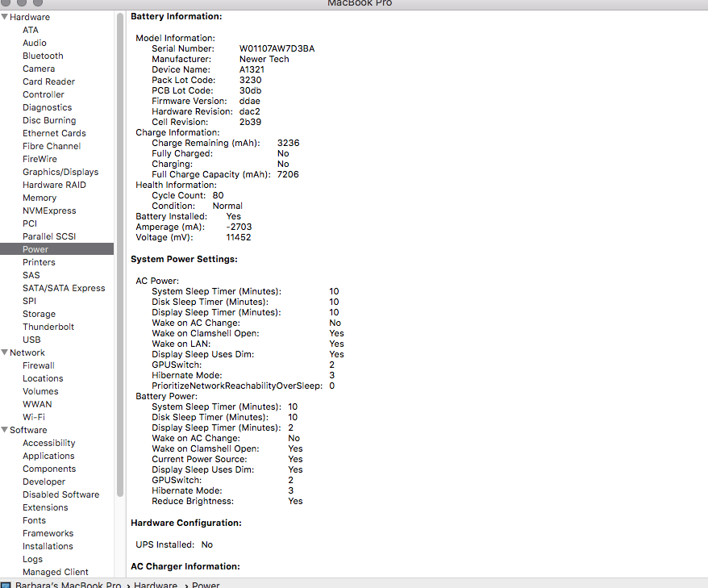Screen dimensions: 708x588
Task: Select Graphics/Displays in the sidebar
Action: (60, 172)
